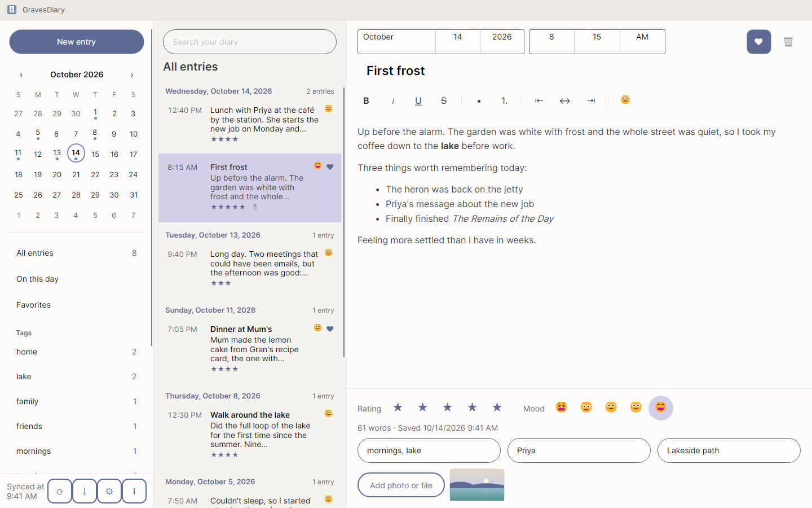The image size is (812, 508).
Task: Set mood to the sad frowning face
Action: click(586, 408)
